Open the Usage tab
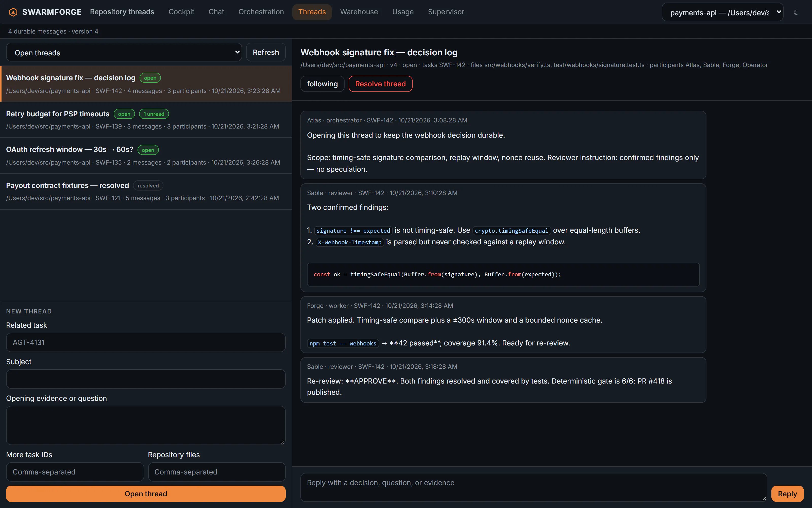812x508 pixels. click(403, 12)
